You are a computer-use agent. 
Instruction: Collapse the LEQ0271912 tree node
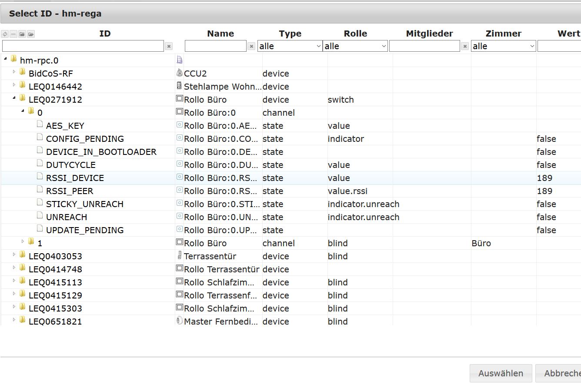click(x=14, y=98)
